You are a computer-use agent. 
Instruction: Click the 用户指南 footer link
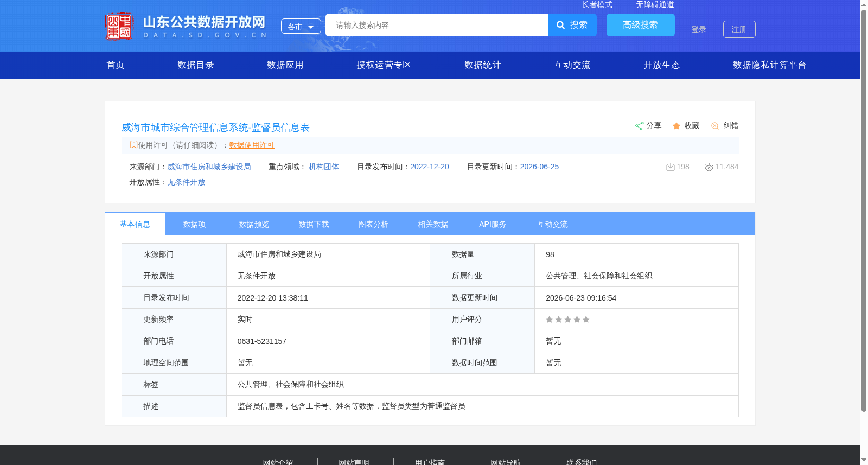coord(430,462)
